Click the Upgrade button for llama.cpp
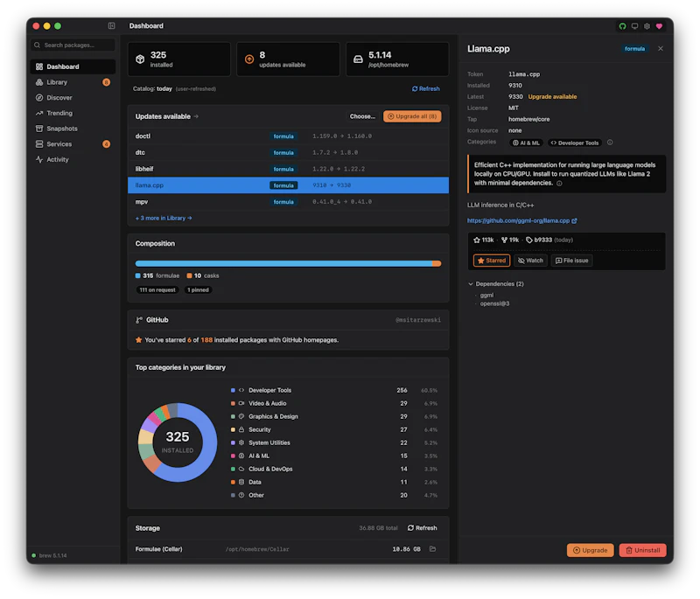 pyautogui.click(x=590, y=550)
